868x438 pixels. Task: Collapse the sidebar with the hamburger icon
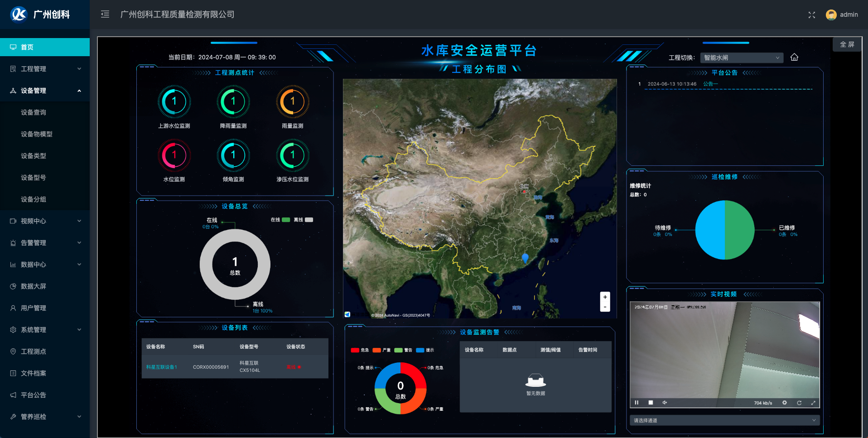pyautogui.click(x=105, y=14)
